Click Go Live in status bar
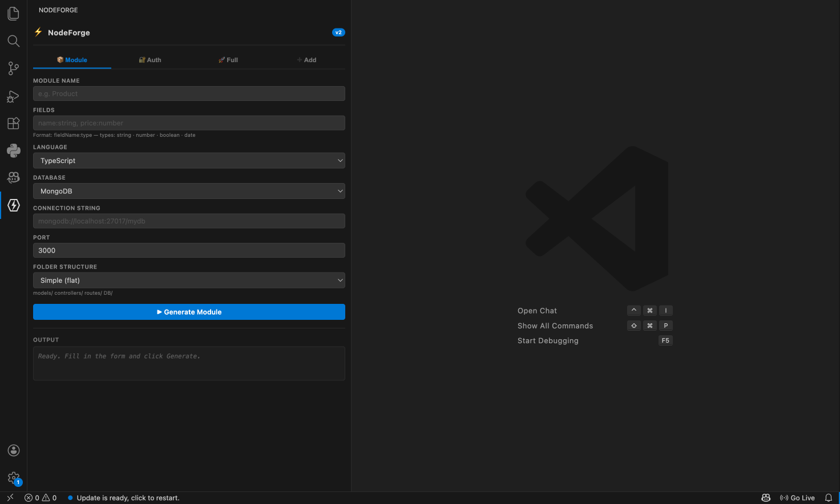840x504 pixels. (797, 498)
